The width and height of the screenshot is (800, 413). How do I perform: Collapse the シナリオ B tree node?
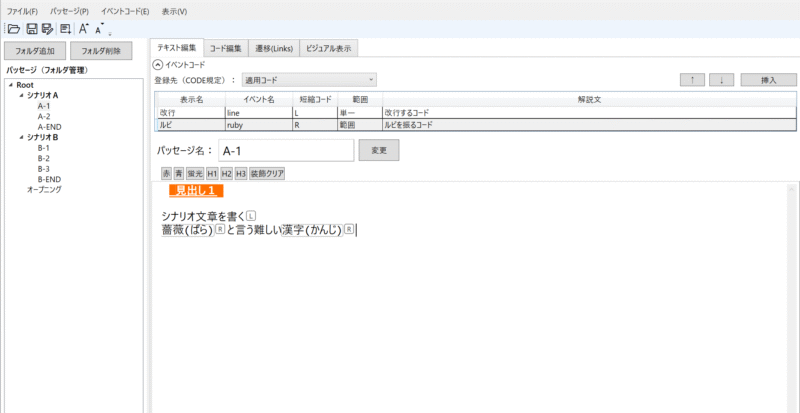21,137
